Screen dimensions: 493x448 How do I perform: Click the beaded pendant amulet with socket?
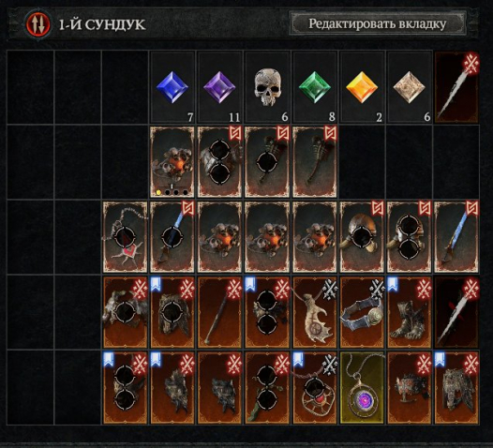[x=126, y=237]
